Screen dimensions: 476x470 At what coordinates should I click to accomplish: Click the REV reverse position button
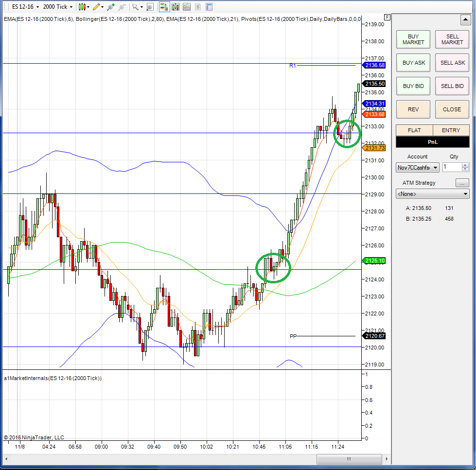click(x=413, y=109)
